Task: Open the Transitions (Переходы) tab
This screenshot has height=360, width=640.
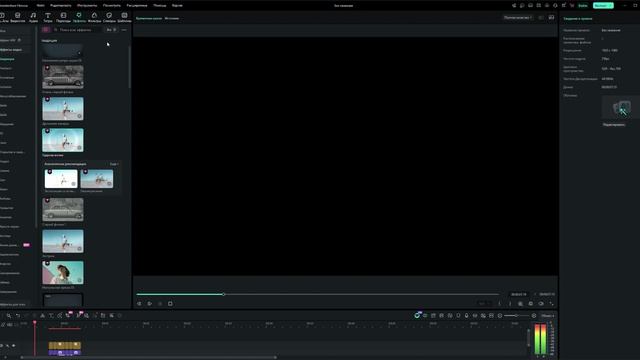Action: pos(63,17)
